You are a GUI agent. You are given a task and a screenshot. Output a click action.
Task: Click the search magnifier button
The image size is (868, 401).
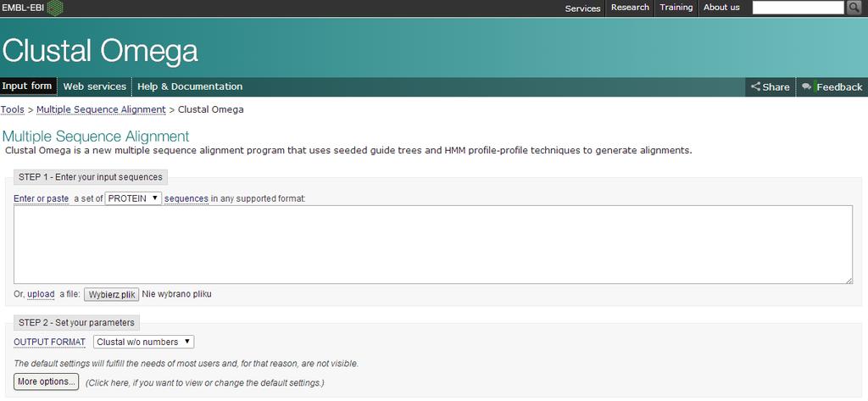854,7
